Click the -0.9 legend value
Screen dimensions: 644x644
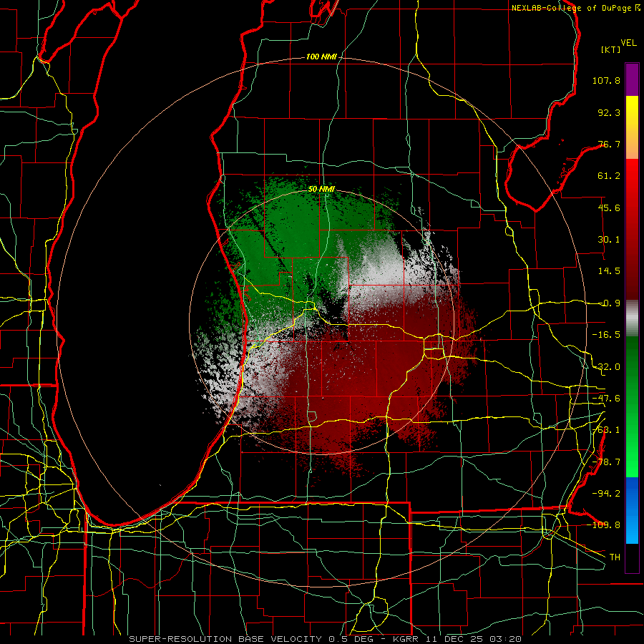click(x=609, y=303)
